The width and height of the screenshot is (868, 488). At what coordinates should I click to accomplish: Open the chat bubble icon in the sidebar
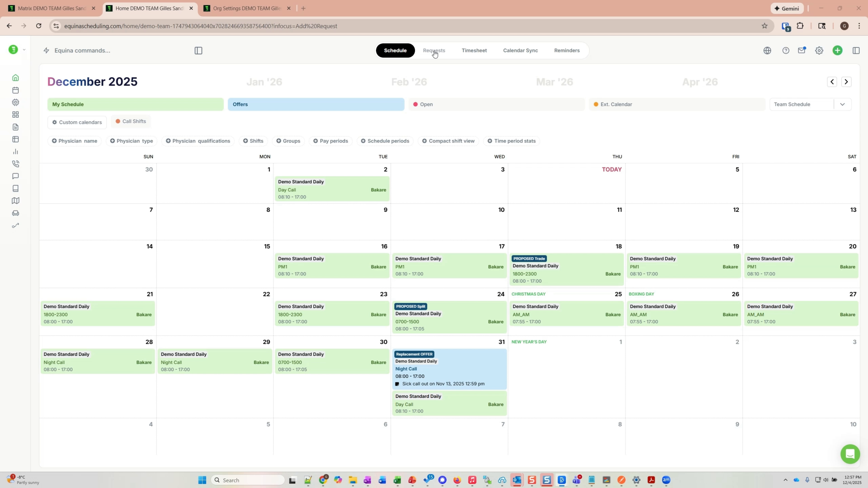(x=16, y=176)
